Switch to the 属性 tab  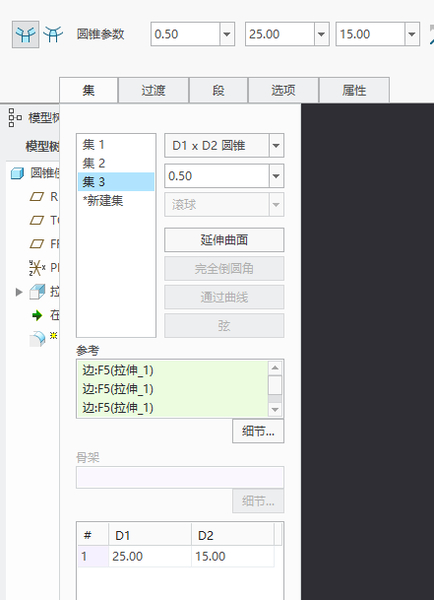click(x=354, y=90)
